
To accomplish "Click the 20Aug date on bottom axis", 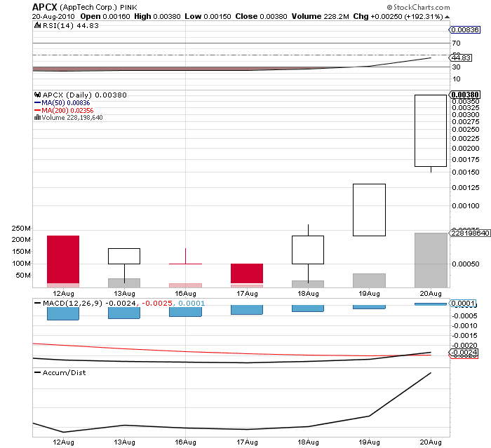I will (431, 442).
